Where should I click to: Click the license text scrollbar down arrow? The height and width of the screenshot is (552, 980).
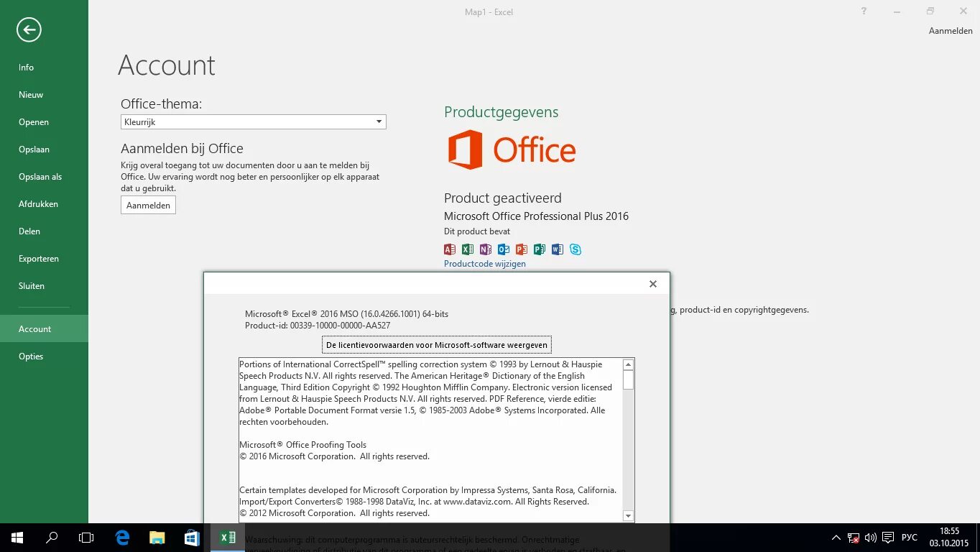point(628,515)
